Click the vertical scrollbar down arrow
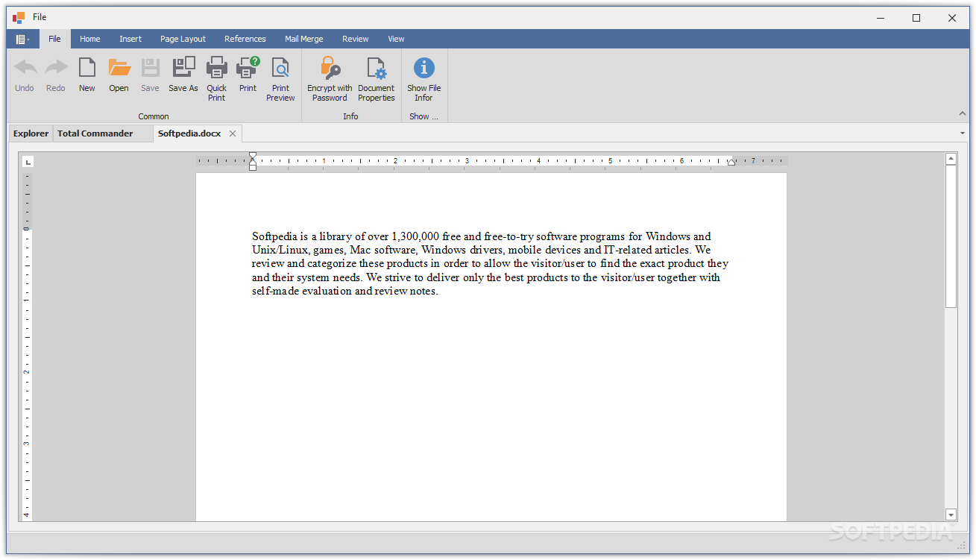976x560 pixels. [x=951, y=515]
